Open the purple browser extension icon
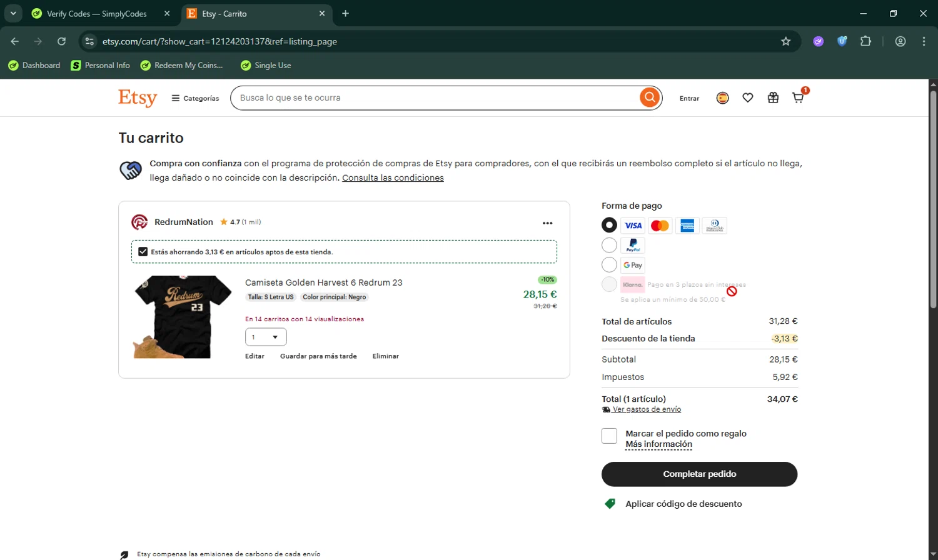 818,41
